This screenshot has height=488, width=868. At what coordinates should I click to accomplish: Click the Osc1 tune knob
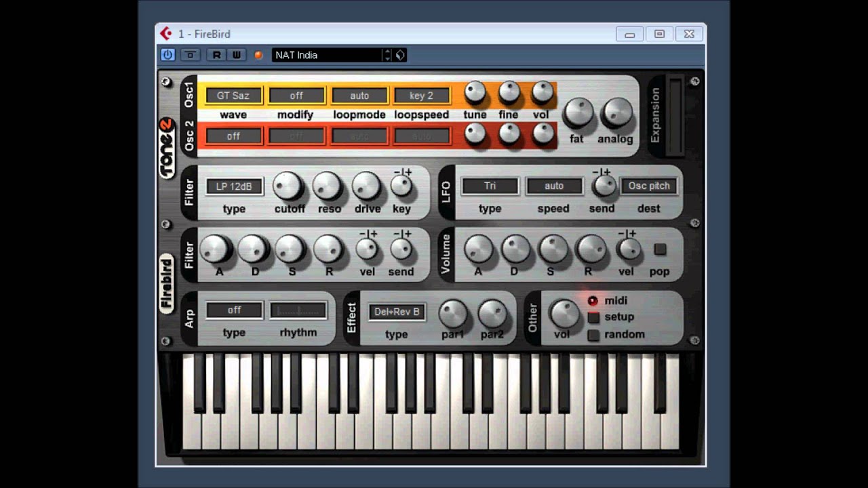[475, 92]
